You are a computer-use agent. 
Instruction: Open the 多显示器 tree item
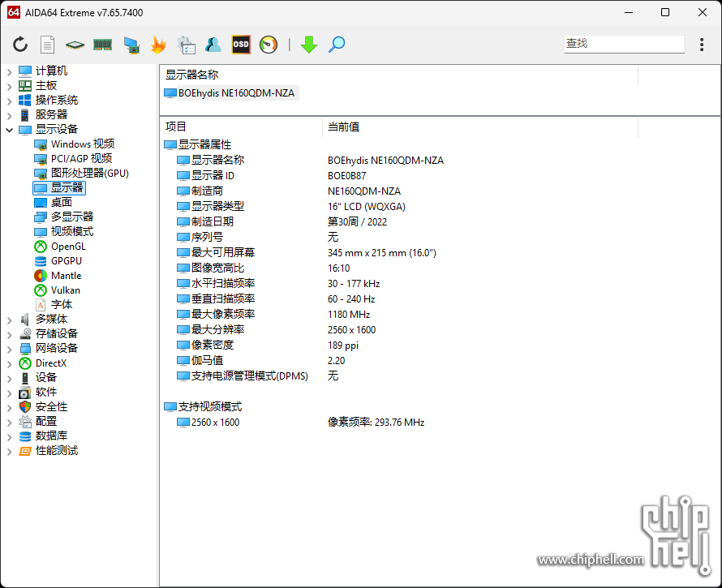[x=64, y=217]
